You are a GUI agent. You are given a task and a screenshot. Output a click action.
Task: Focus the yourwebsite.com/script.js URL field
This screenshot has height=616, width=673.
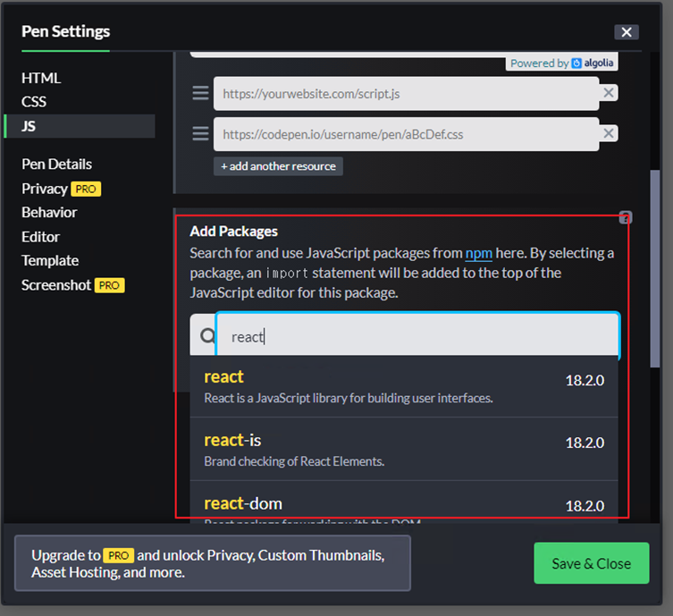406,94
